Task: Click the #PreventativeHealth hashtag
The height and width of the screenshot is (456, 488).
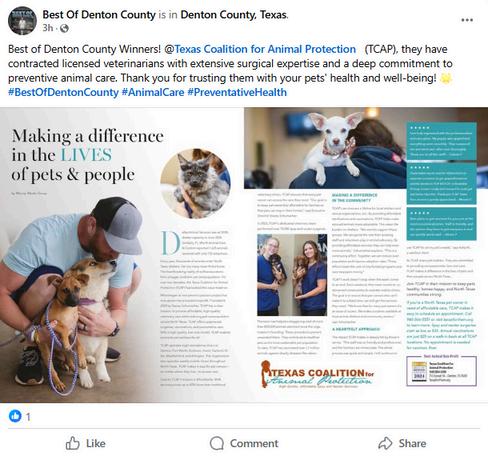Action: (x=237, y=92)
